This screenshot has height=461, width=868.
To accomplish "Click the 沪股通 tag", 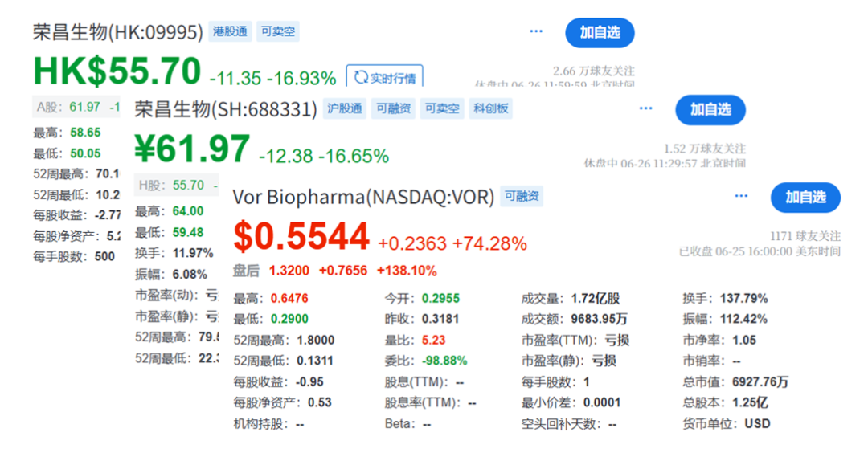I will (344, 108).
